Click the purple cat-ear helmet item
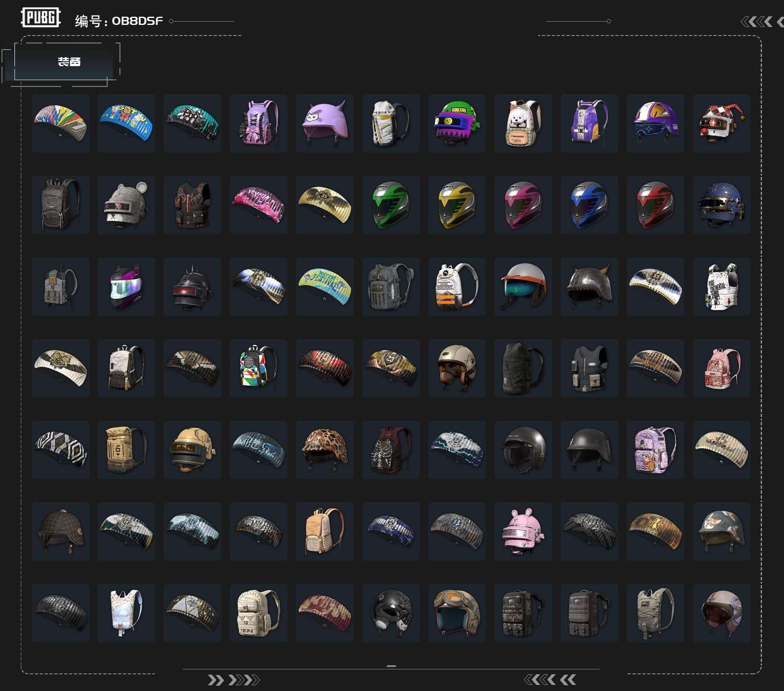The width and height of the screenshot is (784, 691). tap(325, 123)
